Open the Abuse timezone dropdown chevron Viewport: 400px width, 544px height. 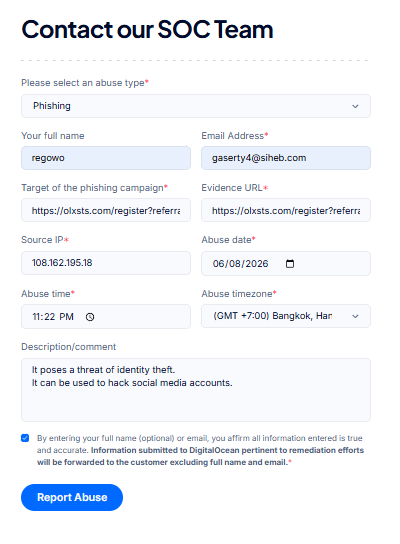tap(355, 316)
